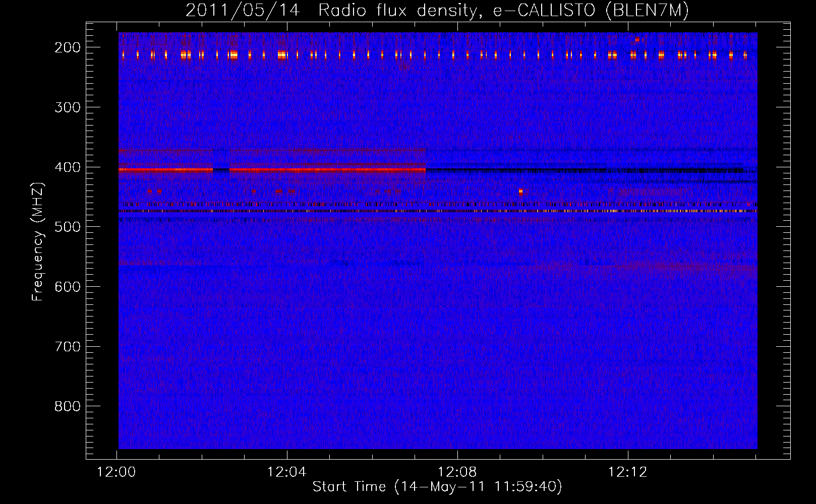Click the 300 frequency tick label
Screen dimensions: 816x504
[67, 107]
